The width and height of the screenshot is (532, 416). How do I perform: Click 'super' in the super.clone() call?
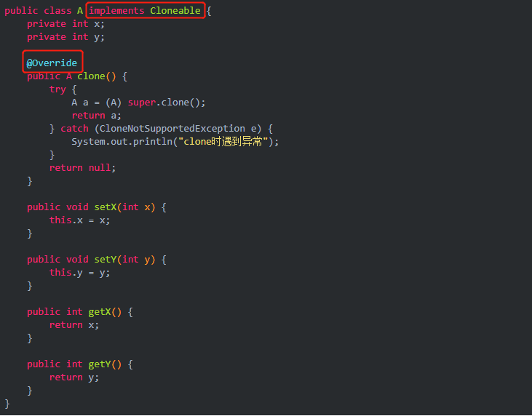[142, 102]
